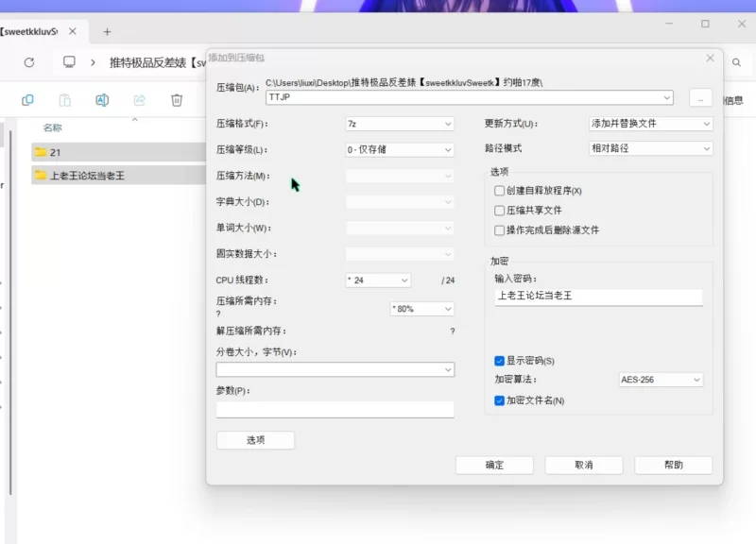Click the Delete trash icon in Explorer toolbar
The image size is (756, 544).
point(177,100)
